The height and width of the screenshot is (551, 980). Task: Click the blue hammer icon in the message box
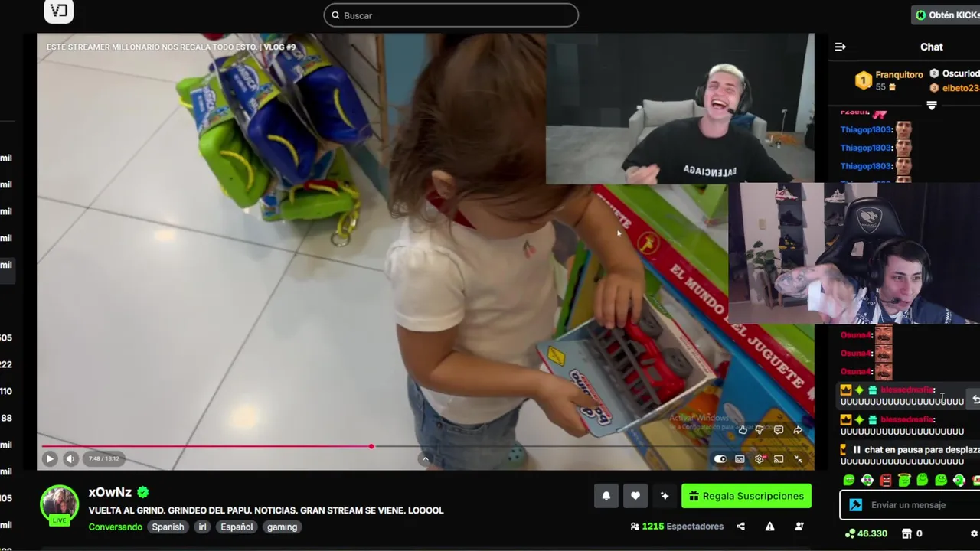pos(856,505)
